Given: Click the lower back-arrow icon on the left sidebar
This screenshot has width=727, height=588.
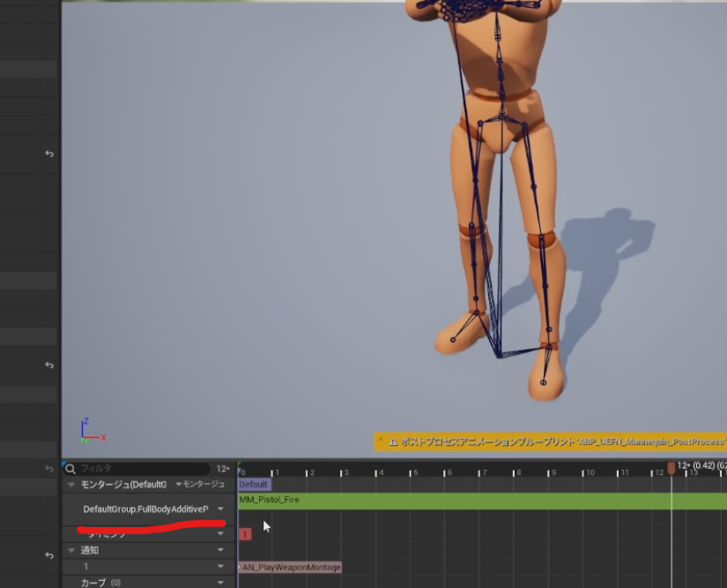Looking at the screenshot, I should 48,364.
